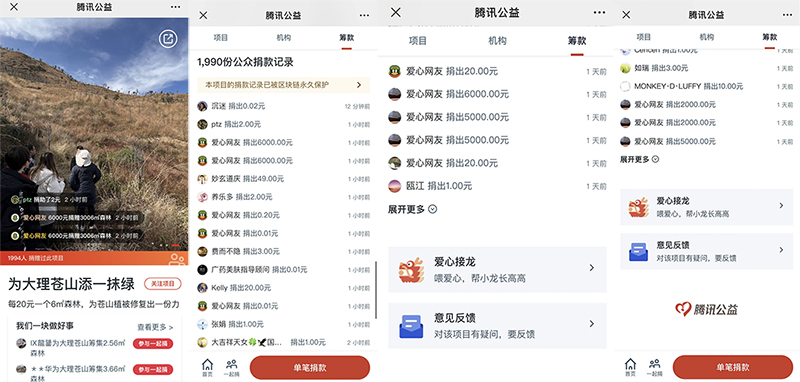This screenshot has width=800, height=382.
Task: Tap the 关注项目 follow button
Action: [x=163, y=284]
